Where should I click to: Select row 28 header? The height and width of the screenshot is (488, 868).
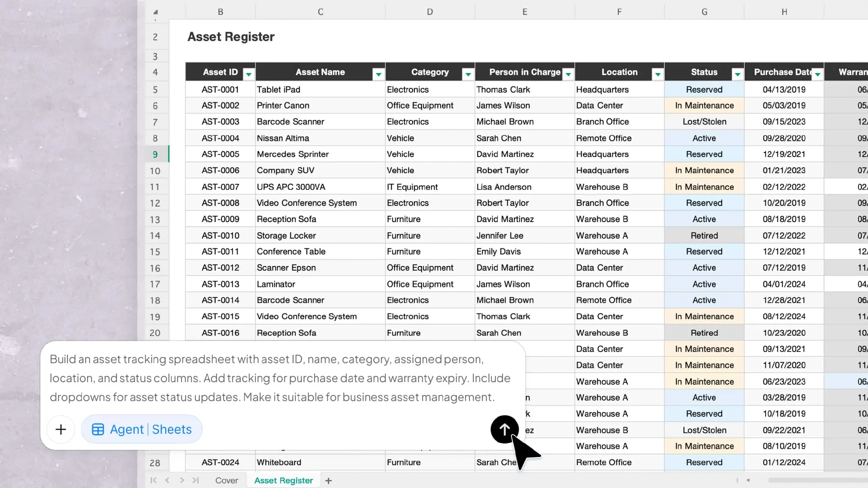tap(155, 463)
